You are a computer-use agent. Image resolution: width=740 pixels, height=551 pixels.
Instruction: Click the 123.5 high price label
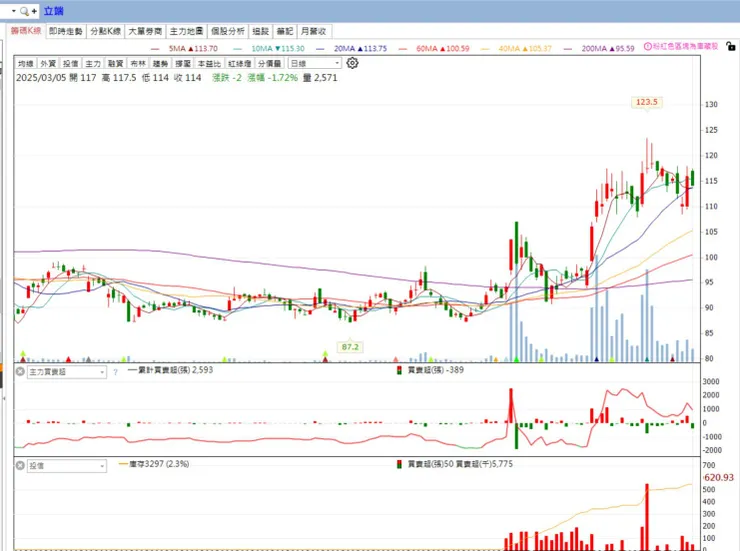pos(647,102)
